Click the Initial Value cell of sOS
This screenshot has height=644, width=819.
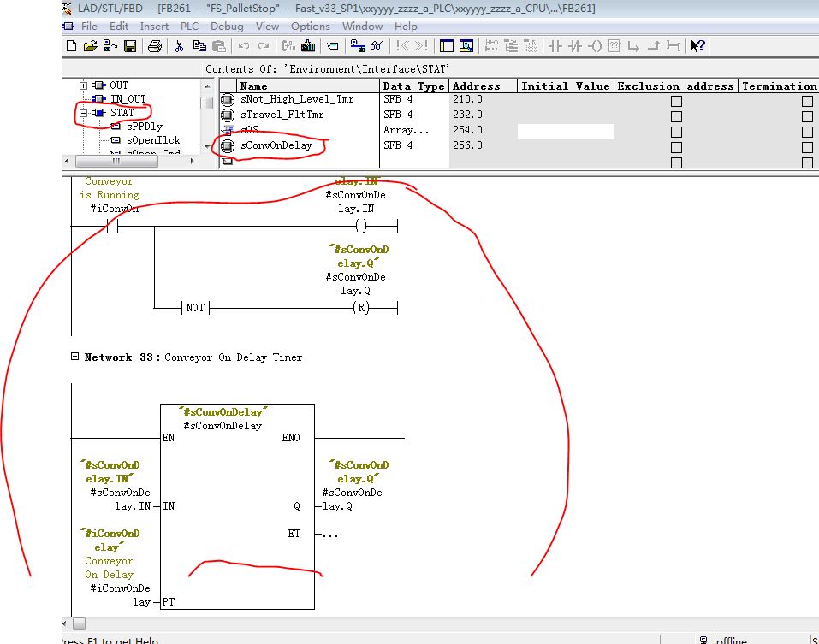click(566, 132)
